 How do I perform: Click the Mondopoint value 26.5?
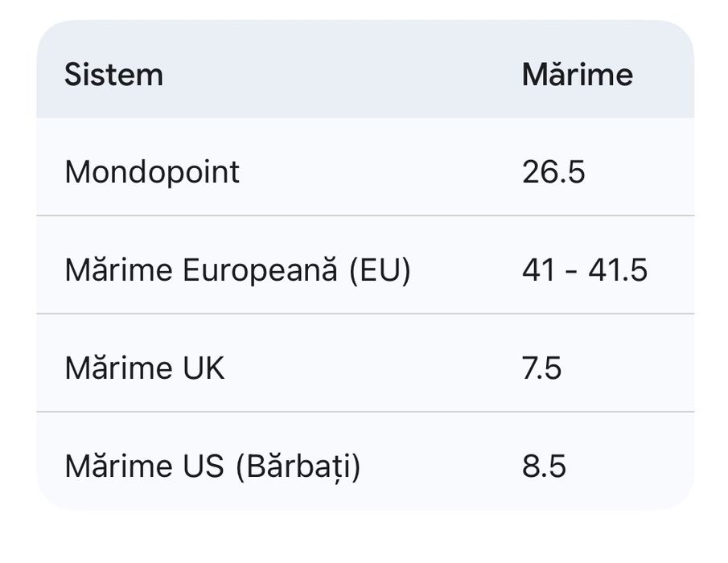point(553,172)
